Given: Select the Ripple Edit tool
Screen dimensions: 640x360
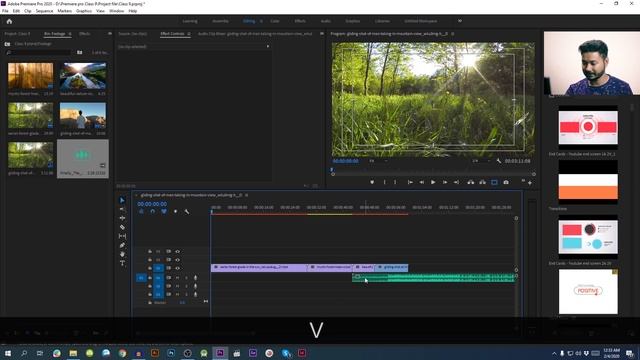Looking at the screenshot, I should [x=122, y=218].
